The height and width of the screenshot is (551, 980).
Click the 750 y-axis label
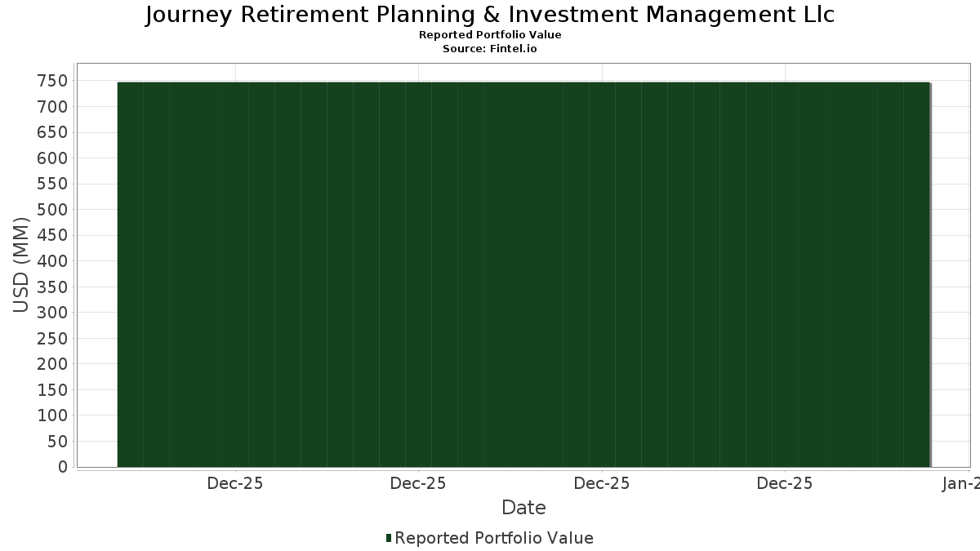tap(51, 81)
